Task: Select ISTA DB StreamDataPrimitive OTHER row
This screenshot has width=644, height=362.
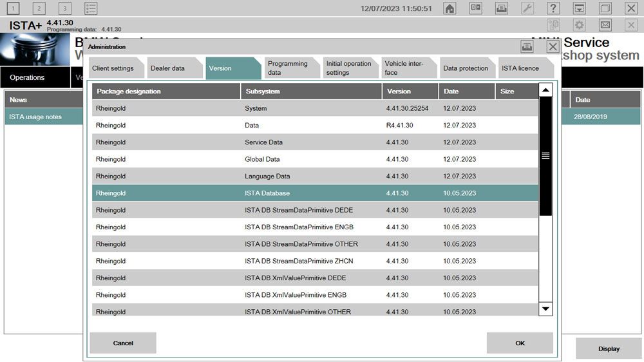Action: [x=315, y=244]
